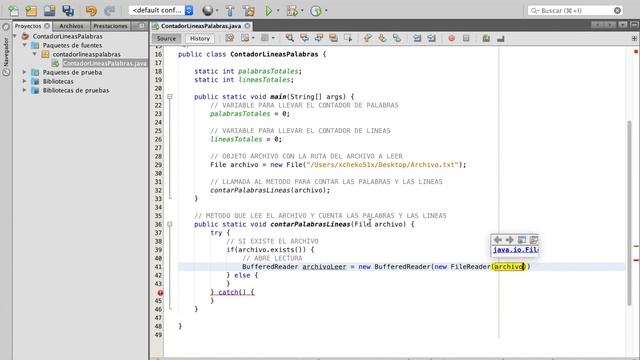Click into the Buscar search field
The width and height of the screenshot is (640, 360).
tap(576, 11)
